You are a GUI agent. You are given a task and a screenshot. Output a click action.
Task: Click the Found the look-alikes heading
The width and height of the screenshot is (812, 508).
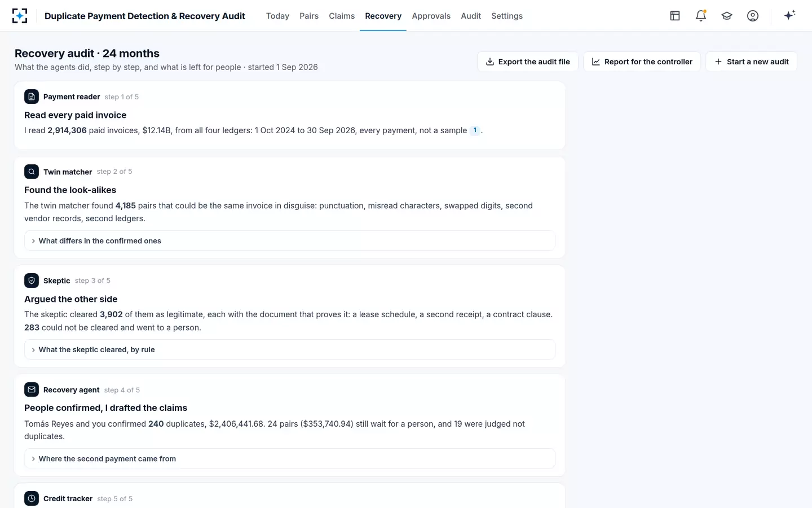(x=70, y=190)
